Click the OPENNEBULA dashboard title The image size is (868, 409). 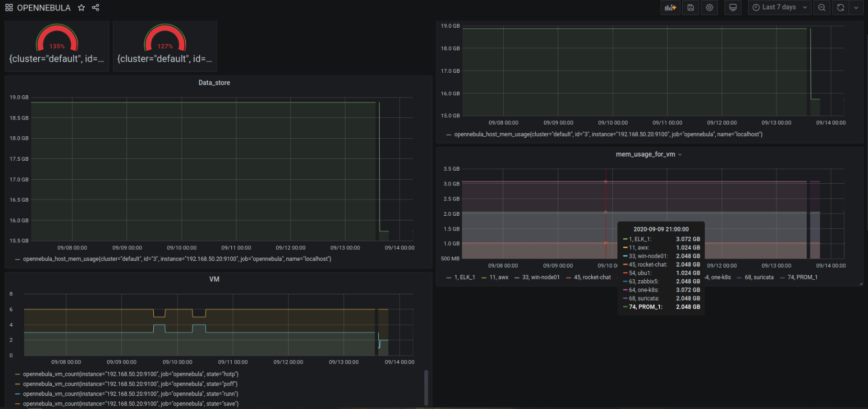(43, 8)
